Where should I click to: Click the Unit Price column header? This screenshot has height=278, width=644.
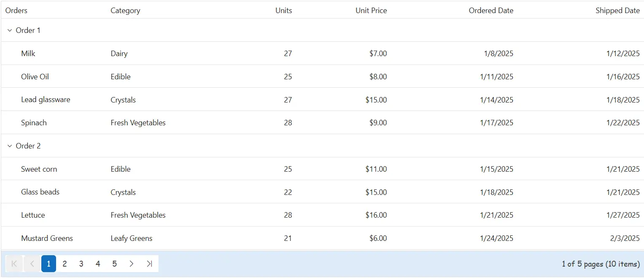click(371, 11)
